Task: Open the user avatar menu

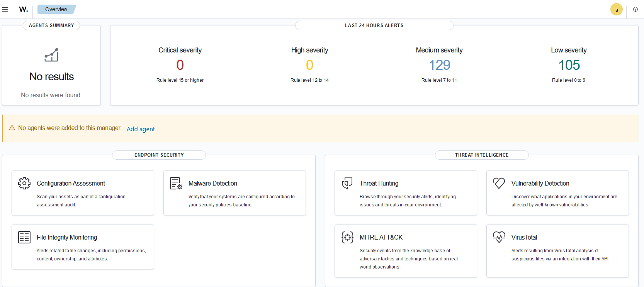Action: [x=617, y=10]
